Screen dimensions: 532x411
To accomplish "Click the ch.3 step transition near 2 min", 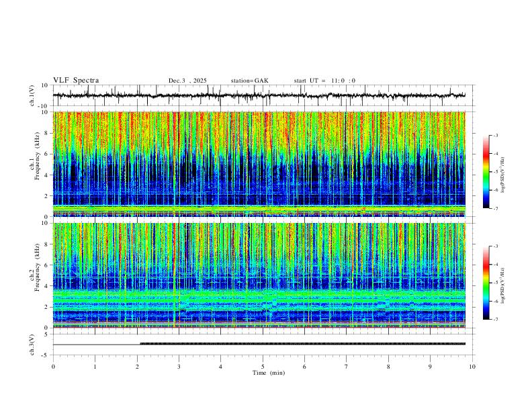I will (140, 344).
